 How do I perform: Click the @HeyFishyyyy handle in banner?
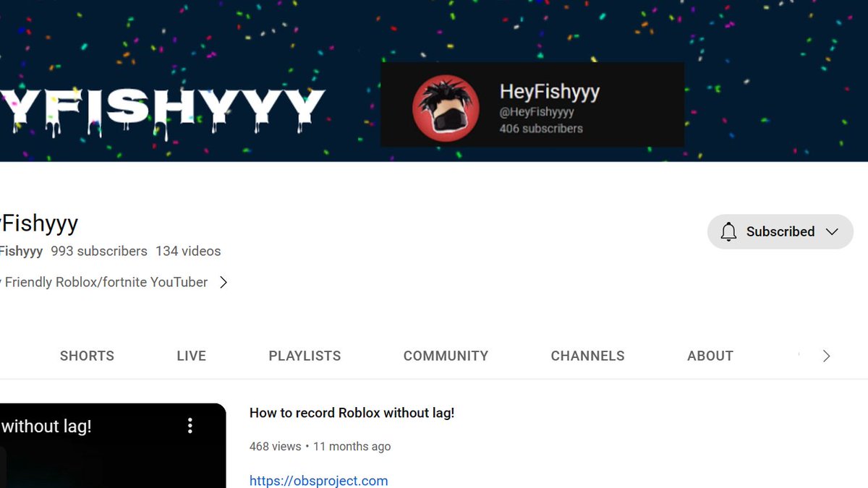point(537,112)
